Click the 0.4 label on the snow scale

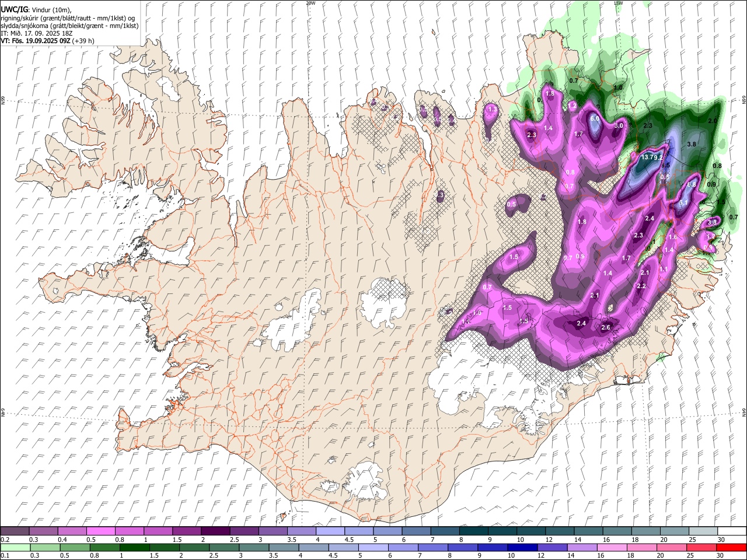62,540
